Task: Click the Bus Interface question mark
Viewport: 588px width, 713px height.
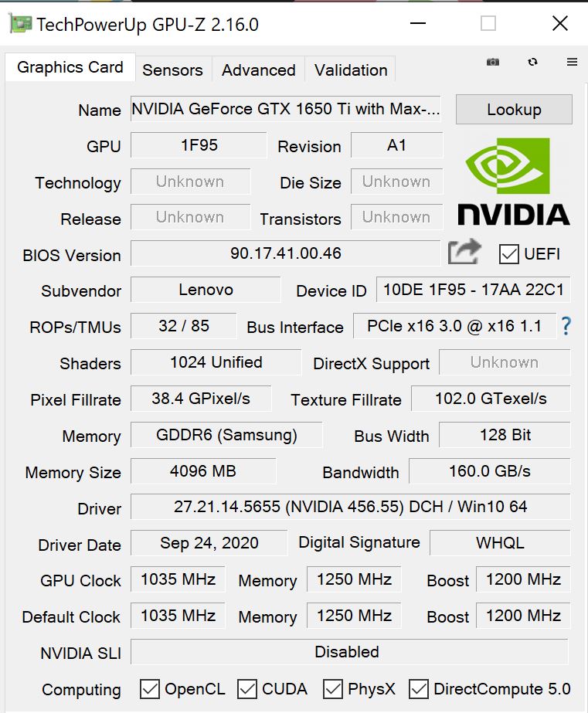Action: [x=566, y=326]
